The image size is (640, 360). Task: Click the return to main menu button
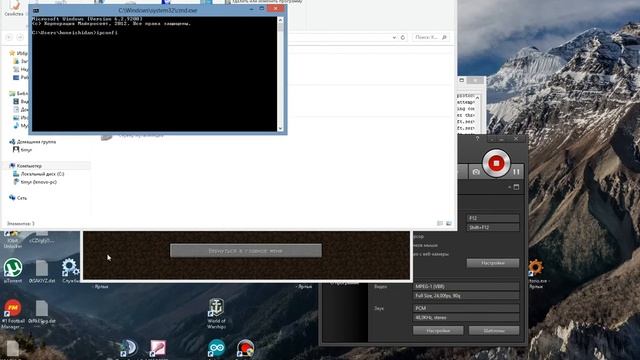coord(246,251)
